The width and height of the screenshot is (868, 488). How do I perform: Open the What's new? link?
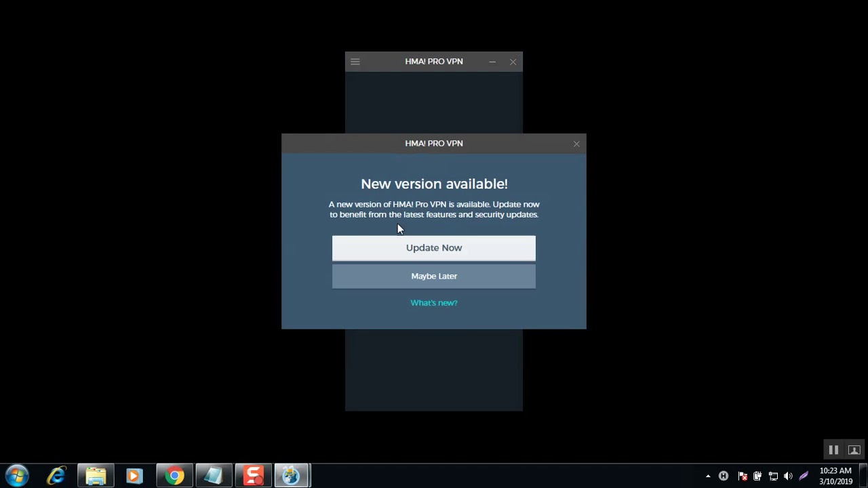(434, 303)
